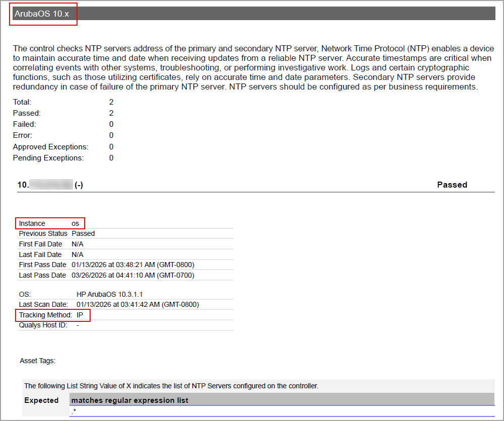The width and height of the screenshot is (504, 421).
Task: Click the 'Last Fail Date' label
Action: (40, 255)
